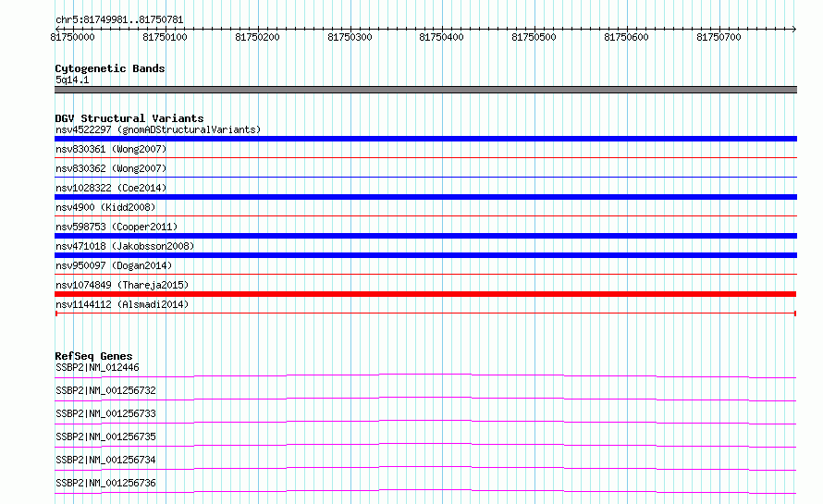The height and width of the screenshot is (504, 823).
Task: Click ruler position 81750200
Action: tap(257, 37)
